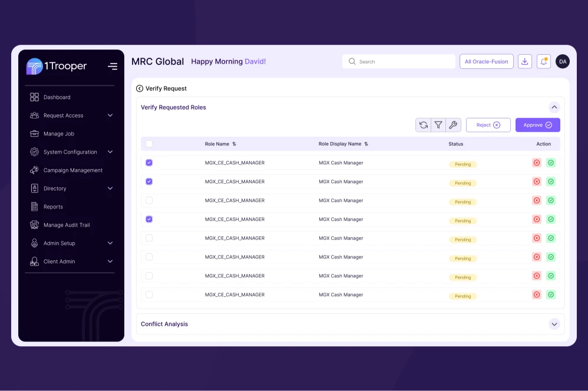This screenshot has width=588, height=391.
Task: Go back using Verify Request arrow icon
Action: 140,88
